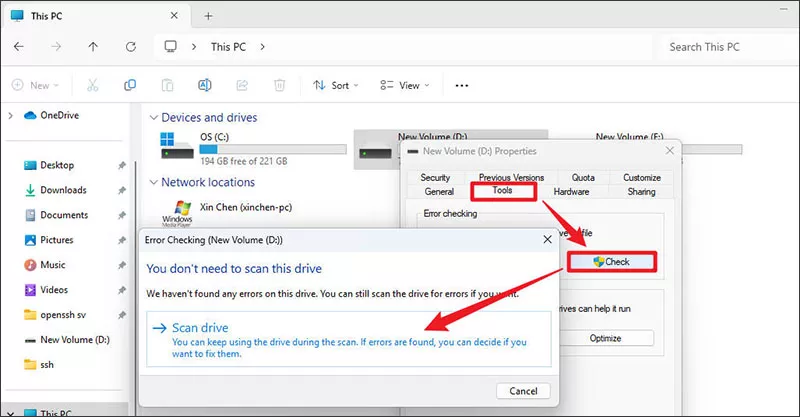Go back with the left arrow
Viewport: 800px width, 417px height.
(19, 46)
